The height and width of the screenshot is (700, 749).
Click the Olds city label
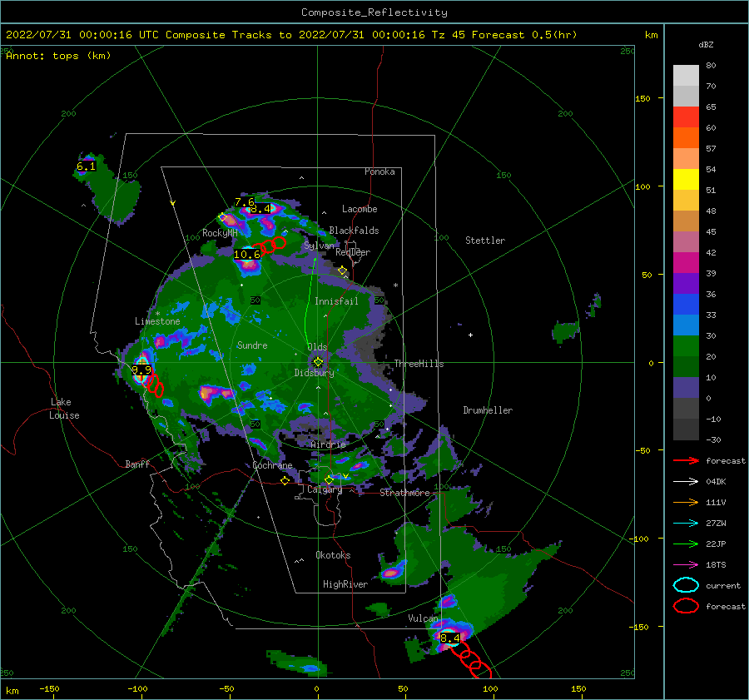[x=317, y=347]
